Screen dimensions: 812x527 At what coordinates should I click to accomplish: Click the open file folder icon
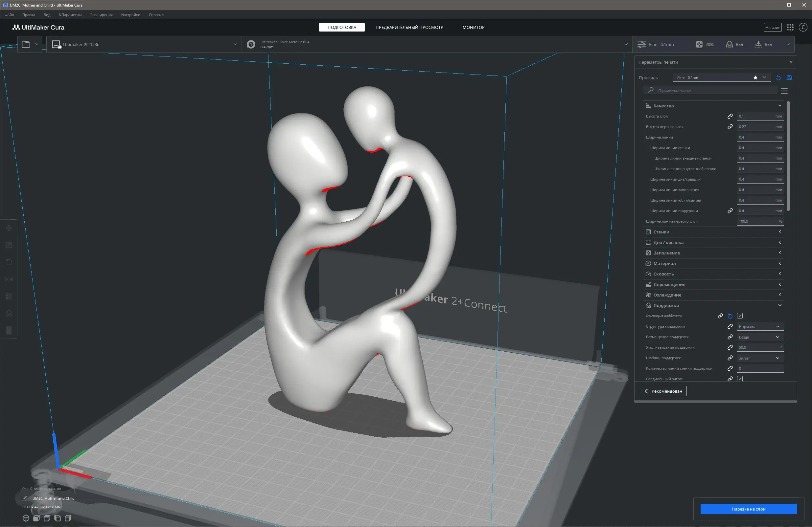(26, 44)
